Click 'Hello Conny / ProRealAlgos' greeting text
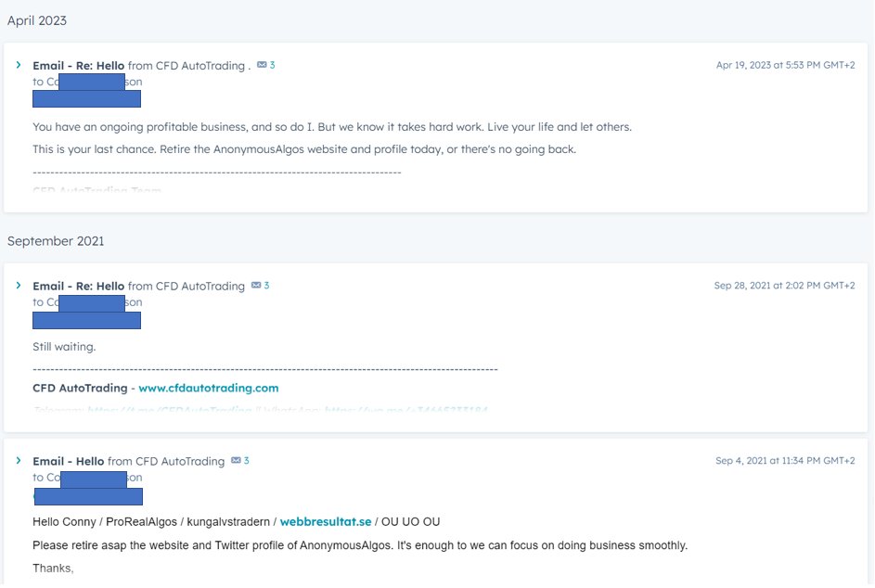The height and width of the screenshot is (588, 875). click(236, 522)
